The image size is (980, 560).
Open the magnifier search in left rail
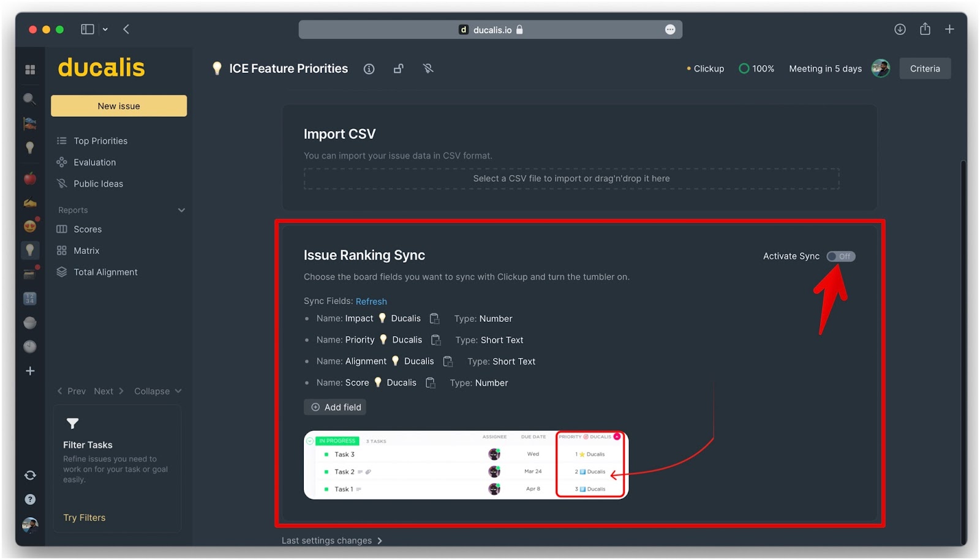coord(29,99)
